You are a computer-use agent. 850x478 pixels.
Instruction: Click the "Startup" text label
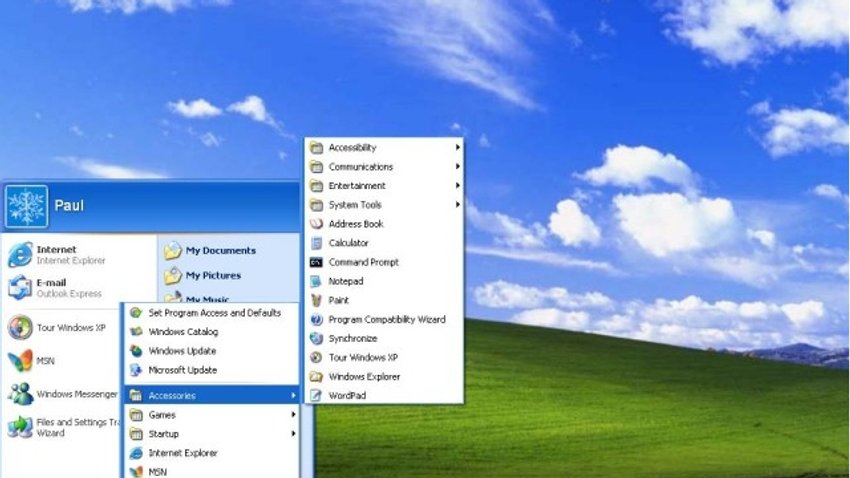pyautogui.click(x=164, y=434)
